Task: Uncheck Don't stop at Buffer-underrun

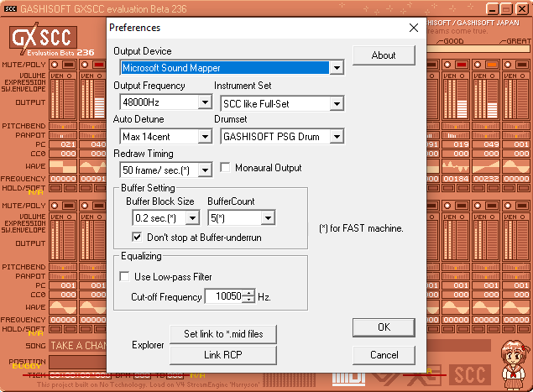Action: 137,237
